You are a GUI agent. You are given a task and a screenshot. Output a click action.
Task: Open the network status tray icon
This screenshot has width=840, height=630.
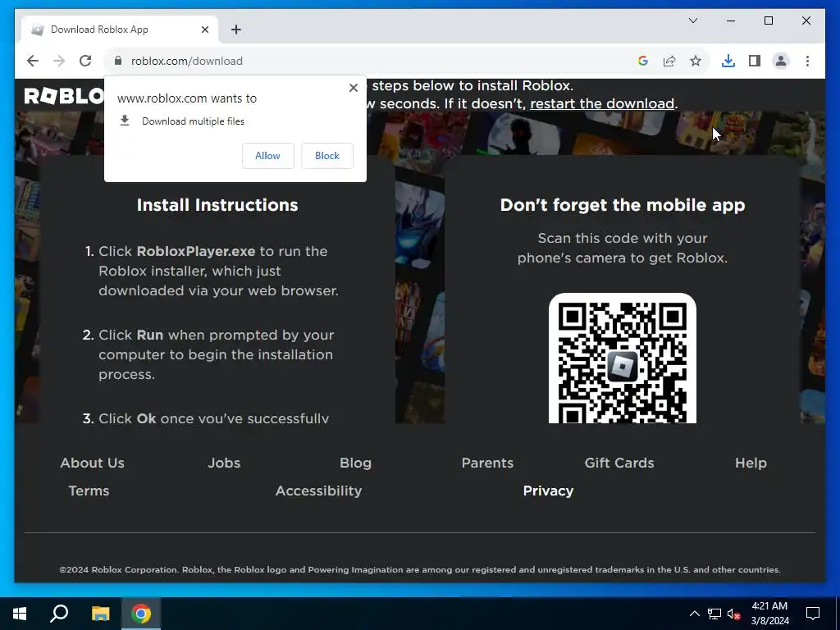(714, 614)
